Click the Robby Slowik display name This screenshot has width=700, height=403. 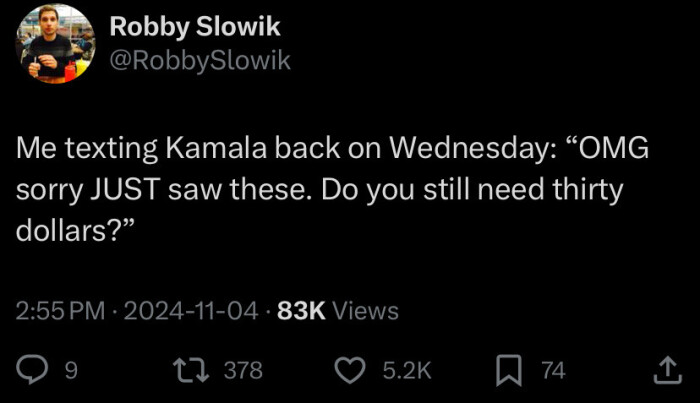coord(195,27)
